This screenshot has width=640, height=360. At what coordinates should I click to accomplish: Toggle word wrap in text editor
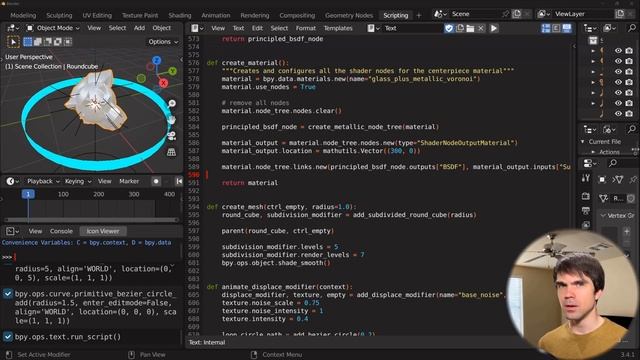point(556,28)
